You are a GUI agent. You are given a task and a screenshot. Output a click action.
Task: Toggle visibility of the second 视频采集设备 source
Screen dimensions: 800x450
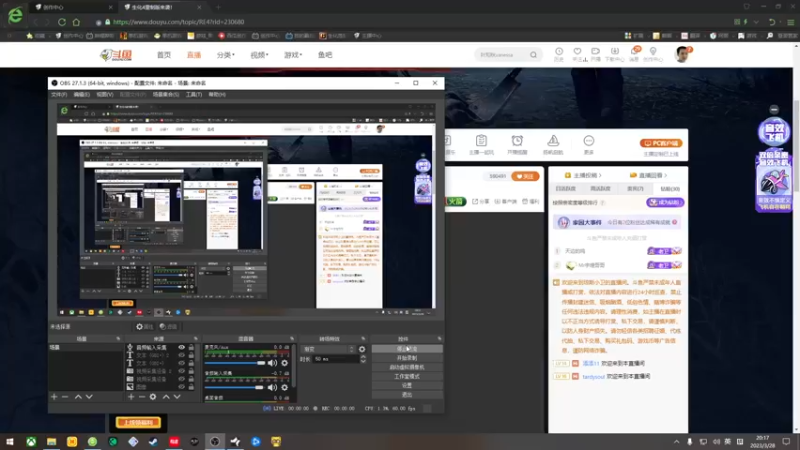[x=181, y=379]
